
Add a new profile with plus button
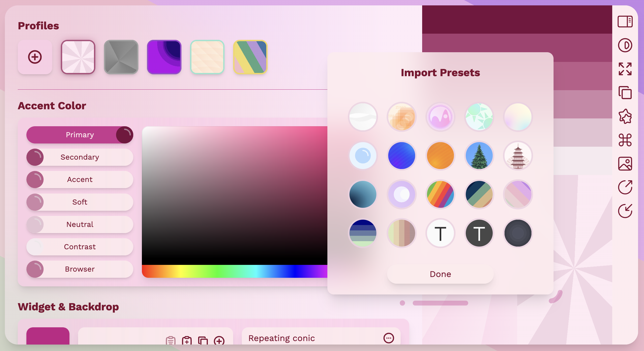(x=35, y=57)
